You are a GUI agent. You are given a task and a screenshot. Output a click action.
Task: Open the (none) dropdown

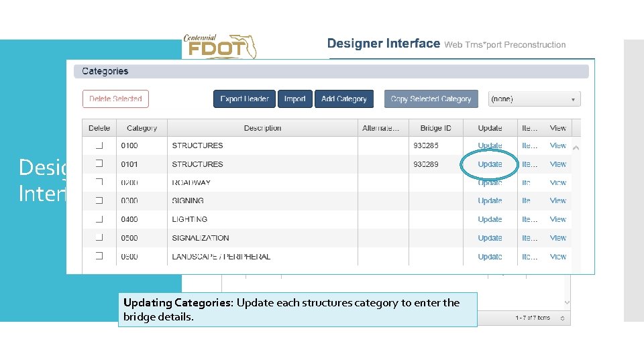[534, 99]
